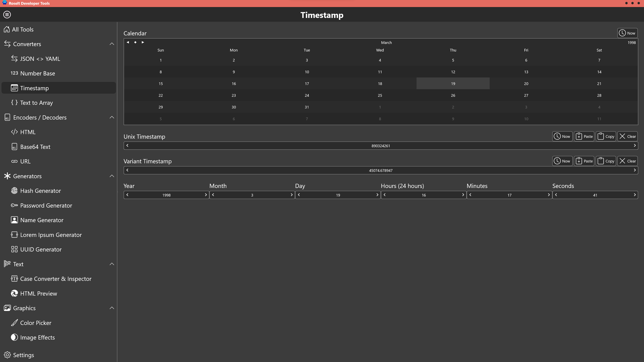This screenshot has height=362, width=644.
Task: Open the Lorem Ipsum Generator
Action: tap(51, 235)
